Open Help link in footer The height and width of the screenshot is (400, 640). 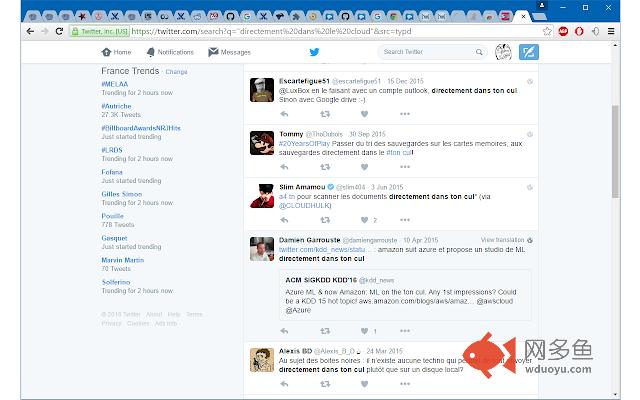click(x=174, y=314)
